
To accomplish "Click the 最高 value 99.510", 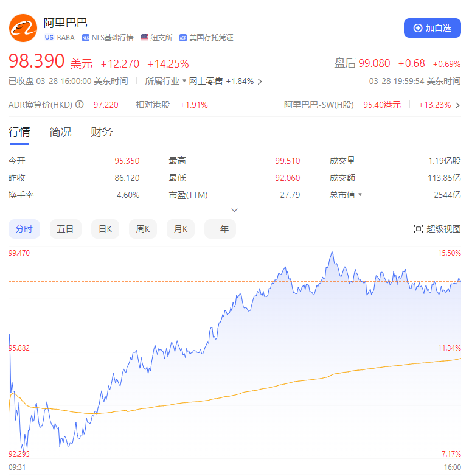I will point(288,161).
